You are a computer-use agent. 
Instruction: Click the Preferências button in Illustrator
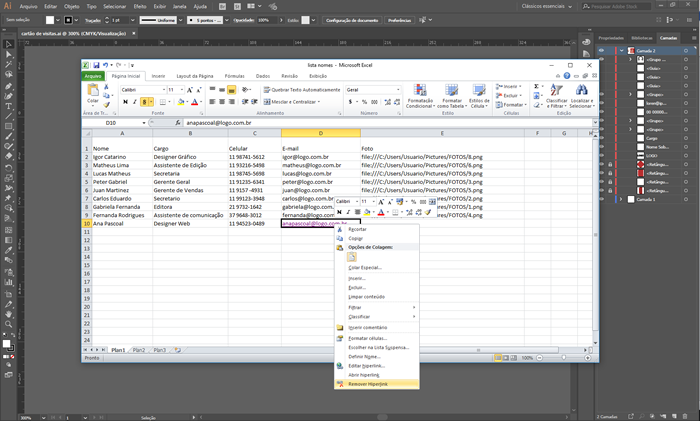point(399,20)
